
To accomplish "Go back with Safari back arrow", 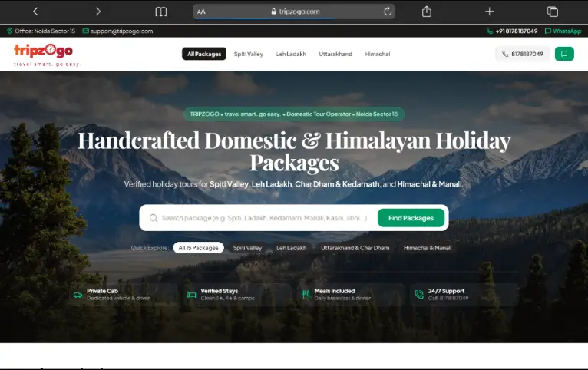I will tap(35, 12).
